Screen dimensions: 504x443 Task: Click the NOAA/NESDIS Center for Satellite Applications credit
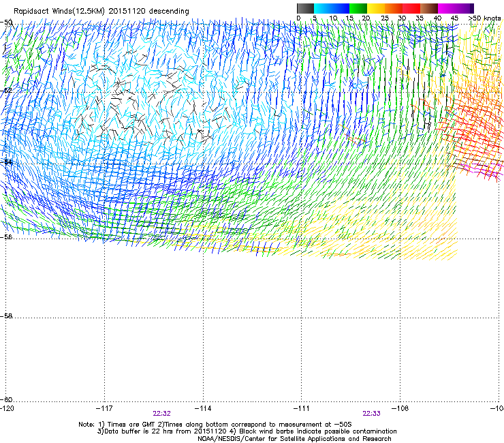(x=294, y=439)
